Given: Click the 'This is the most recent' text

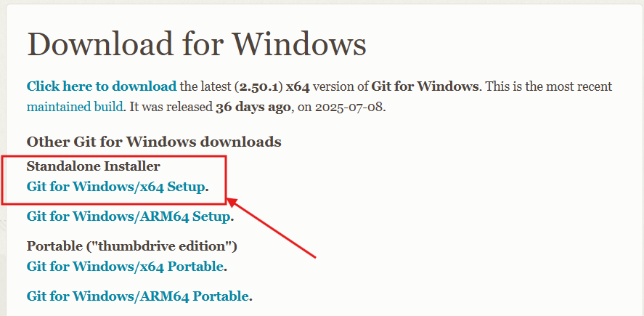Looking at the screenshot, I should [x=548, y=86].
